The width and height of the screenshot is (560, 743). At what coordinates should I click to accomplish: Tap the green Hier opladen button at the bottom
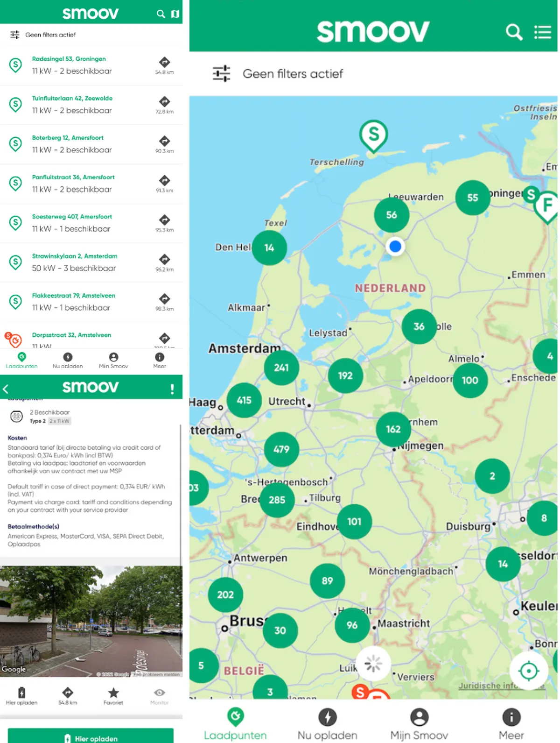click(91, 736)
